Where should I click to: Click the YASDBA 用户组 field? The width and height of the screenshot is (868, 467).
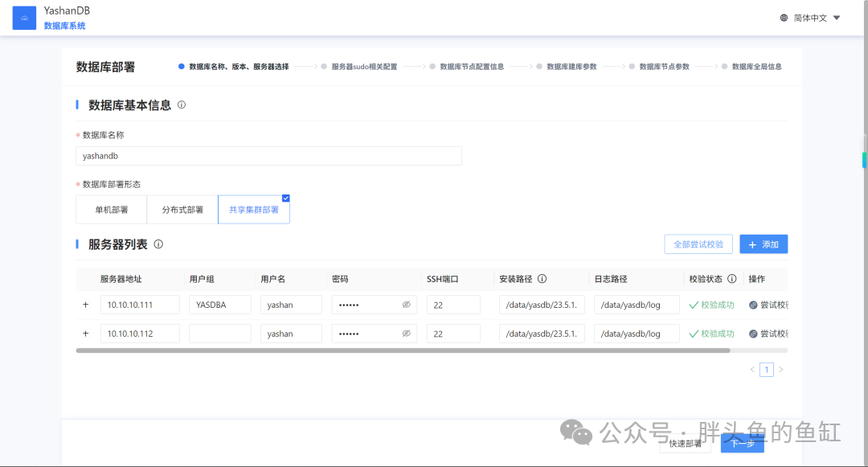(x=219, y=305)
